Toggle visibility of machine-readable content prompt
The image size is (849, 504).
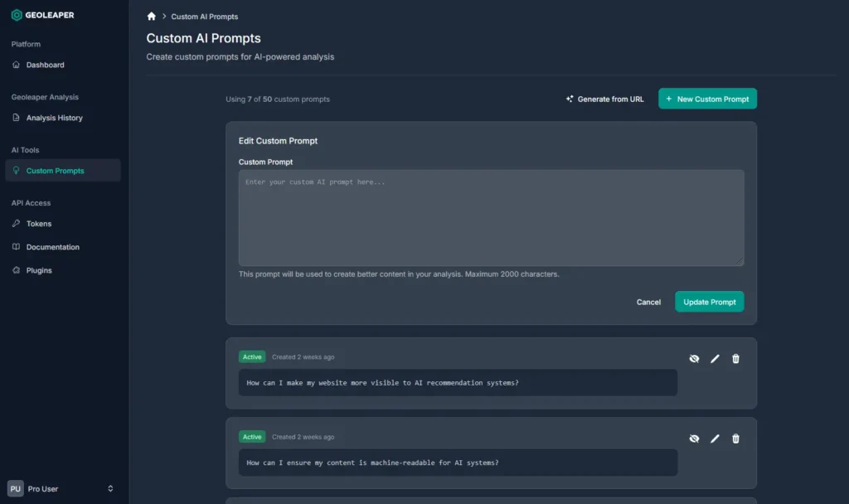[694, 439]
